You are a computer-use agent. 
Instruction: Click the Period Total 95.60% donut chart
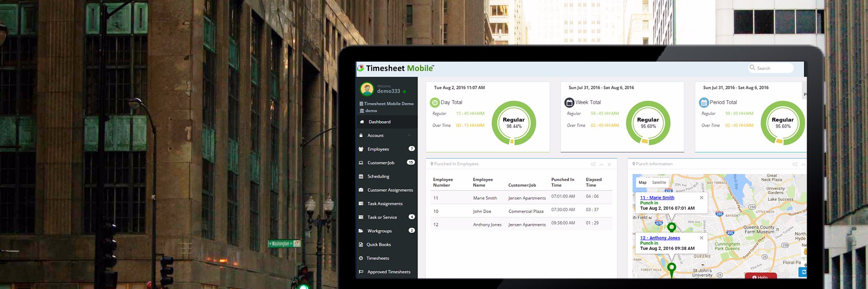coord(783,123)
